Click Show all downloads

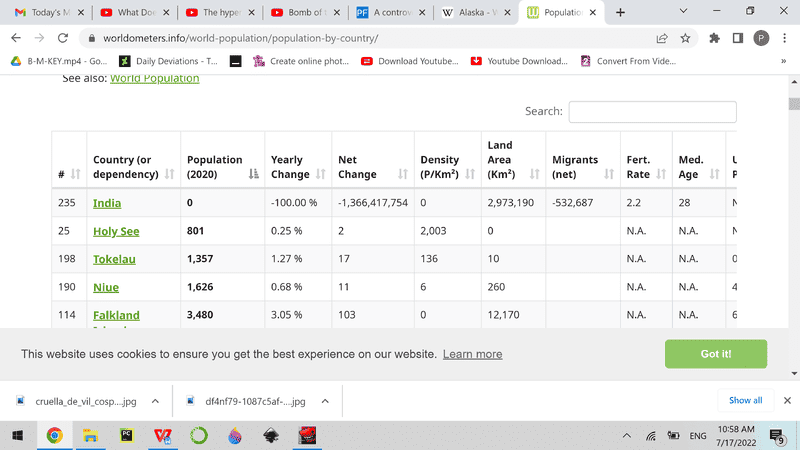click(x=745, y=400)
